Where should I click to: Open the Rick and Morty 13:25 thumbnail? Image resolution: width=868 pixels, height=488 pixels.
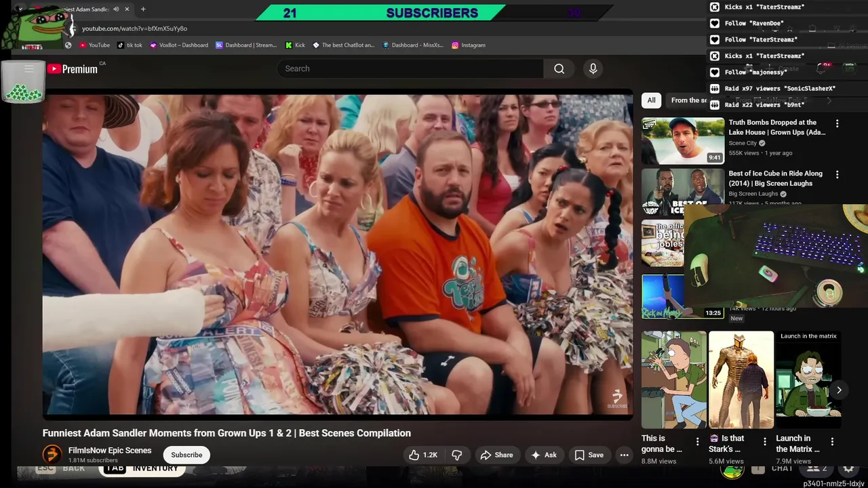[682, 296]
